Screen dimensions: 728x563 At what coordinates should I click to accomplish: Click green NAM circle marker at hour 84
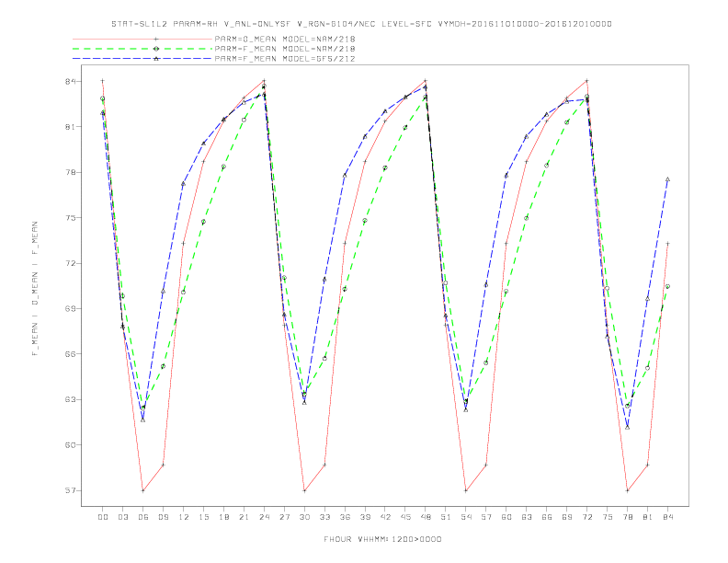point(667,287)
